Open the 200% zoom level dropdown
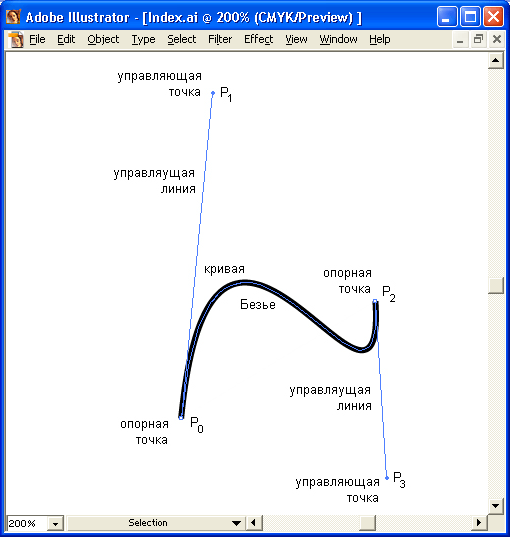Screen dimensions: 510x537 (x=55, y=523)
